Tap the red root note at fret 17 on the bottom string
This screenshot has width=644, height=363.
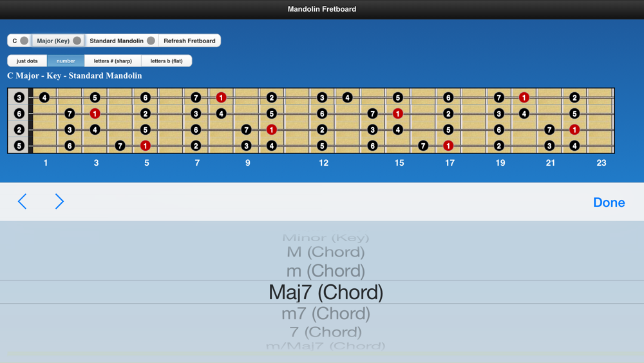coord(448,146)
